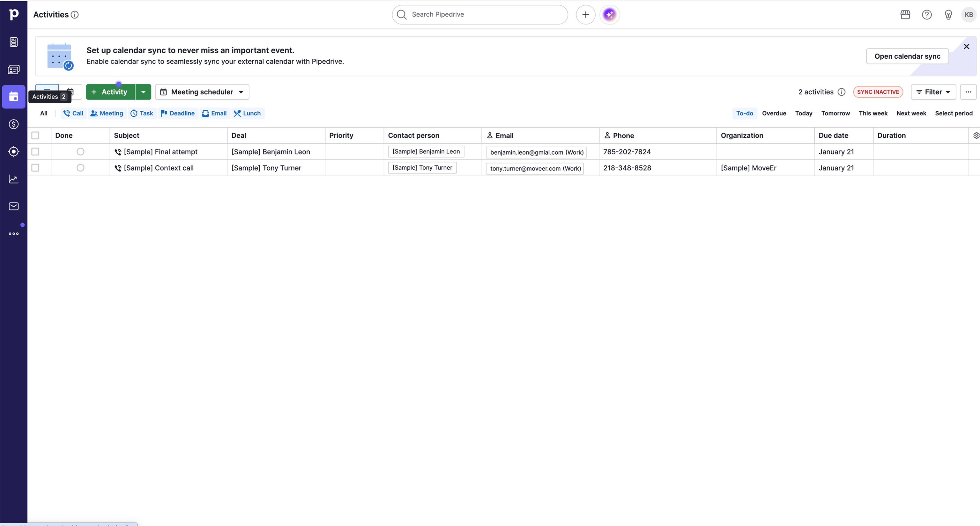Open Campaigns target icon in sidebar
This screenshot has height=526, width=980.
coord(14,152)
